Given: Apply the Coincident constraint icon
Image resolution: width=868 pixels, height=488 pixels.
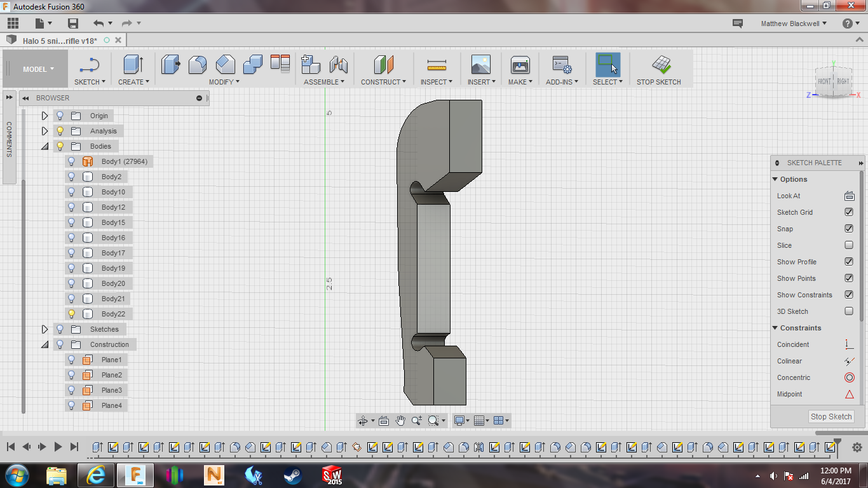Looking at the screenshot, I should pyautogui.click(x=849, y=344).
